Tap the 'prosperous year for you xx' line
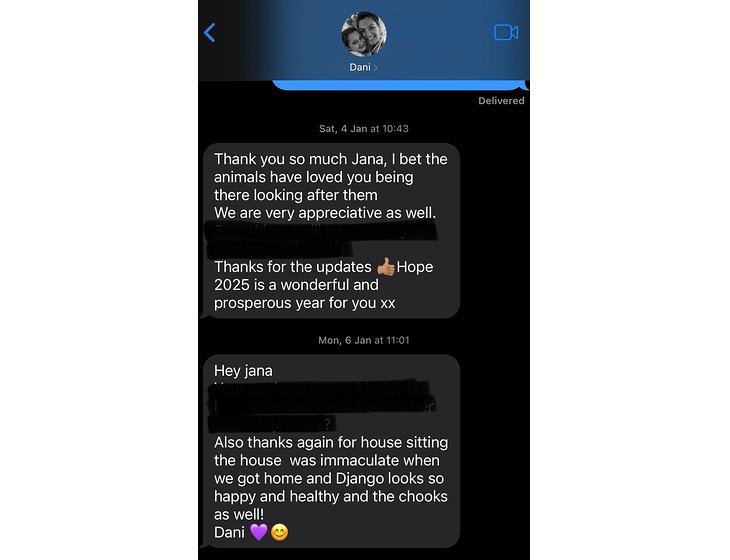The width and height of the screenshot is (730, 560). (x=304, y=303)
